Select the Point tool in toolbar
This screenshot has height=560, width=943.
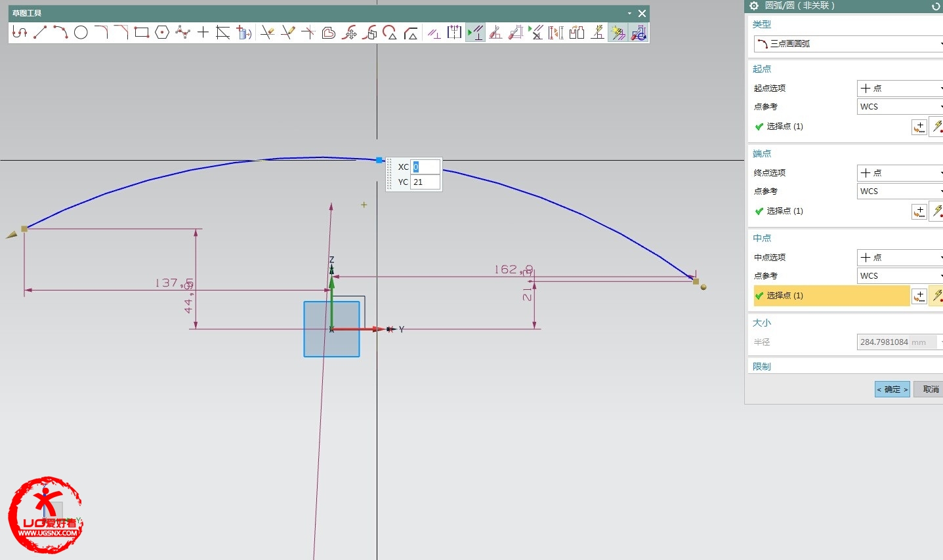[203, 32]
